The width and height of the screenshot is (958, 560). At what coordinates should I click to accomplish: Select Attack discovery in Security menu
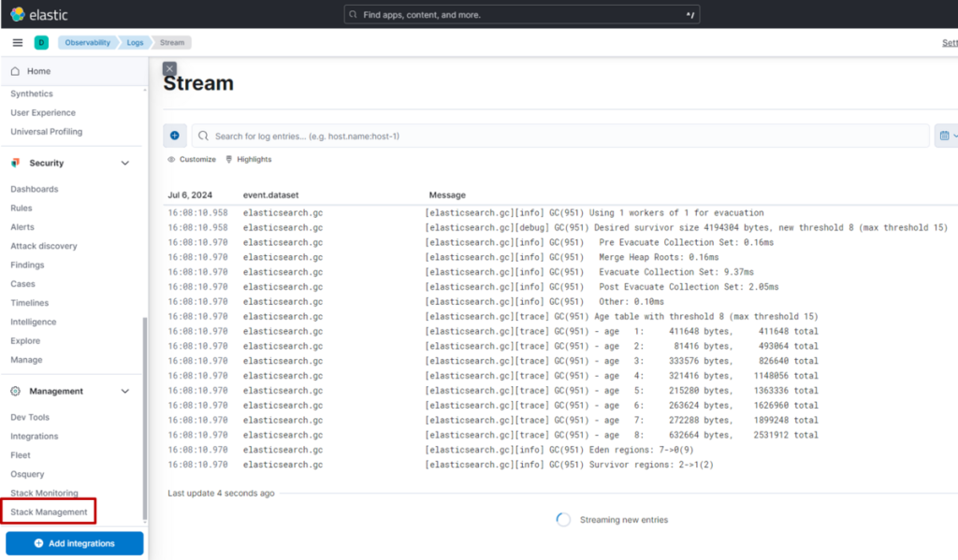point(44,246)
